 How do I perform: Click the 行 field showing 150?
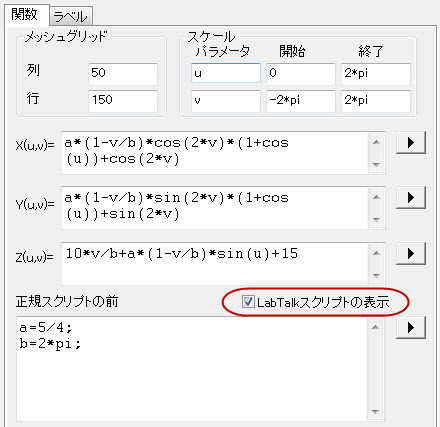[123, 101]
